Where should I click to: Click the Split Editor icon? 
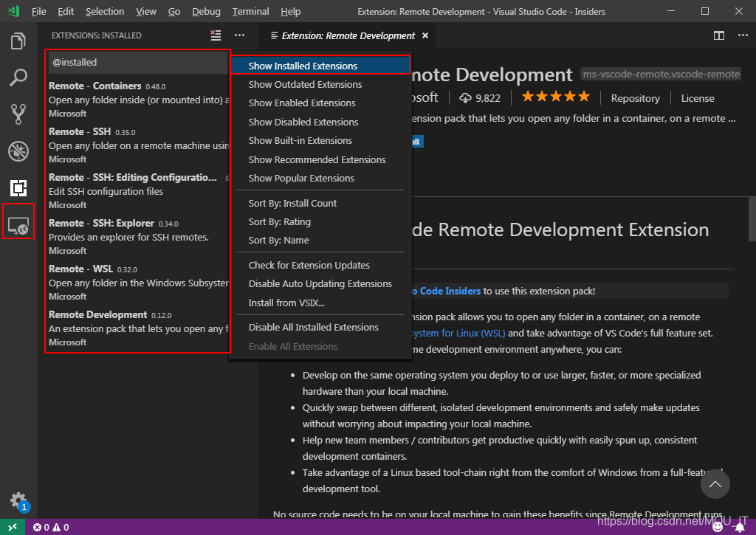719,35
